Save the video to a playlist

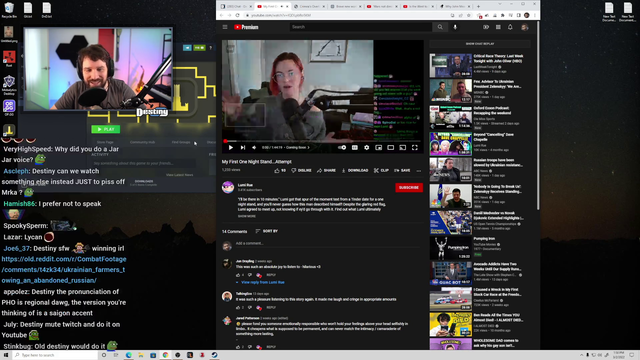pos(402,170)
